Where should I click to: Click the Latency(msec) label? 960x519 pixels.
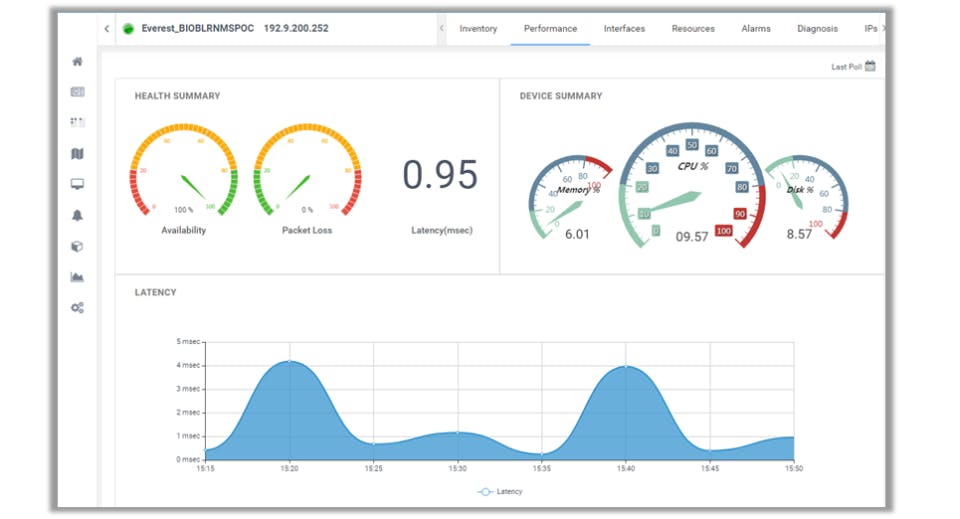(x=442, y=230)
